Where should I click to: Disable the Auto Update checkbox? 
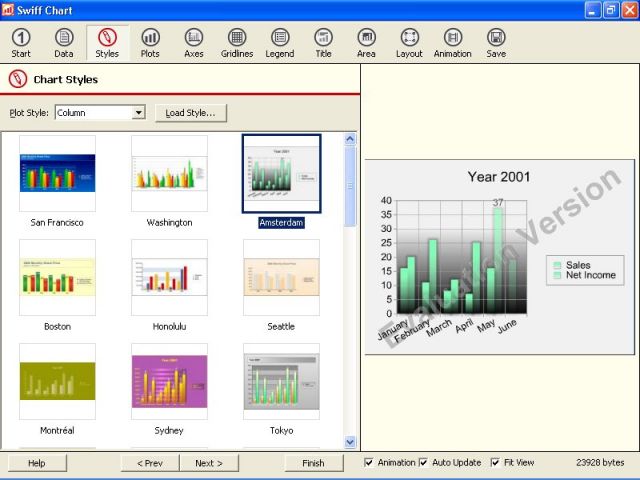[424, 463]
